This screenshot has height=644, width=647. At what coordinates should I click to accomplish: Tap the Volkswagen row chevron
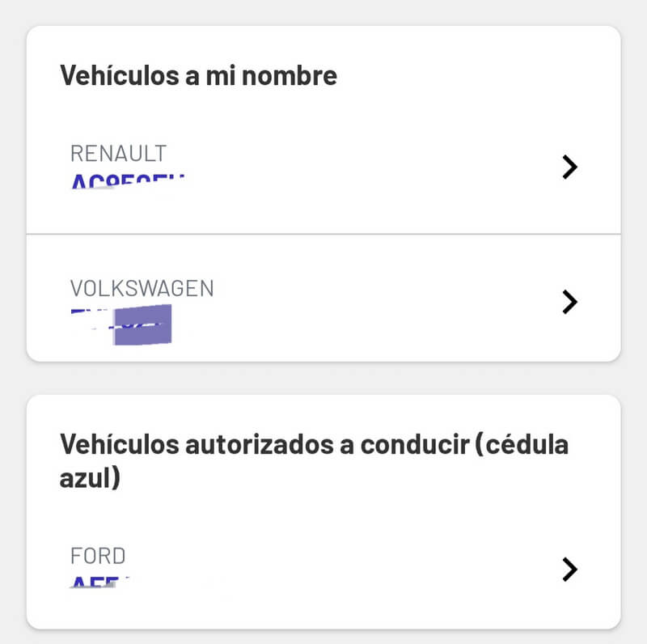pos(570,302)
